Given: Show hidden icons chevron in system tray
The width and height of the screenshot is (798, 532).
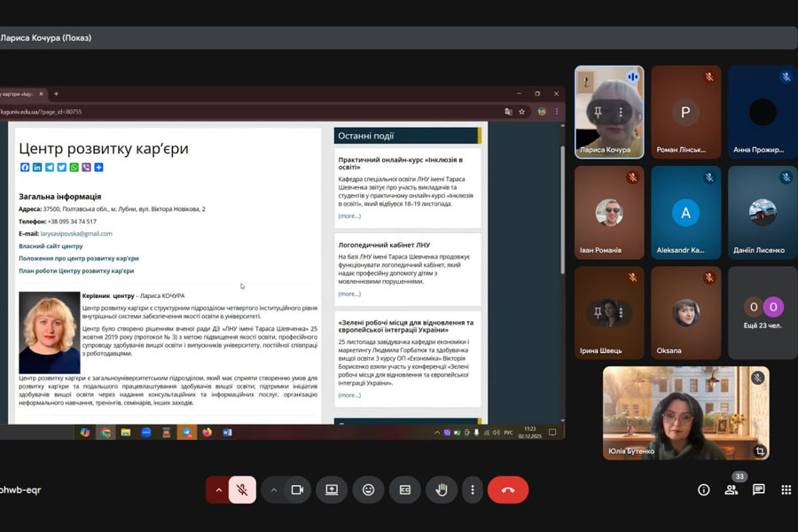Looking at the screenshot, I should pyautogui.click(x=436, y=433).
